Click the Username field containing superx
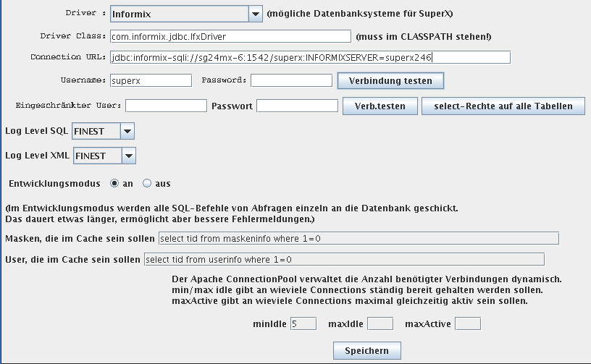Screen dimensions: 591x364 coord(151,80)
